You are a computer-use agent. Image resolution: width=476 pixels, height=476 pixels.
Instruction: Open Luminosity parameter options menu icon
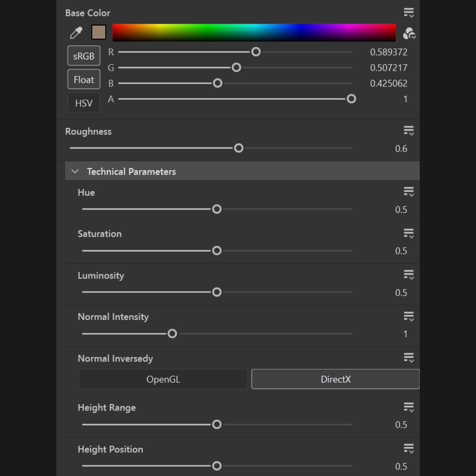(409, 275)
